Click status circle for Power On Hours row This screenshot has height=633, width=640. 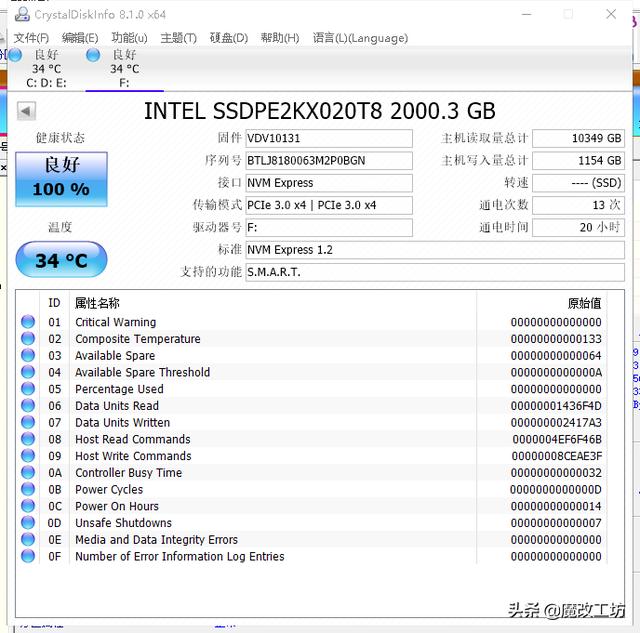pos(28,506)
